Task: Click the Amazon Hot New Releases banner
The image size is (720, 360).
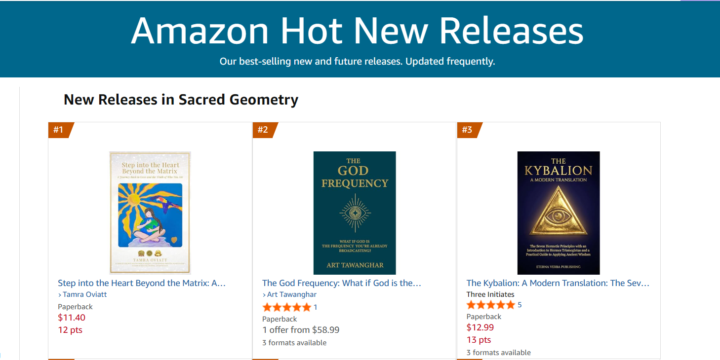Action: 357,39
